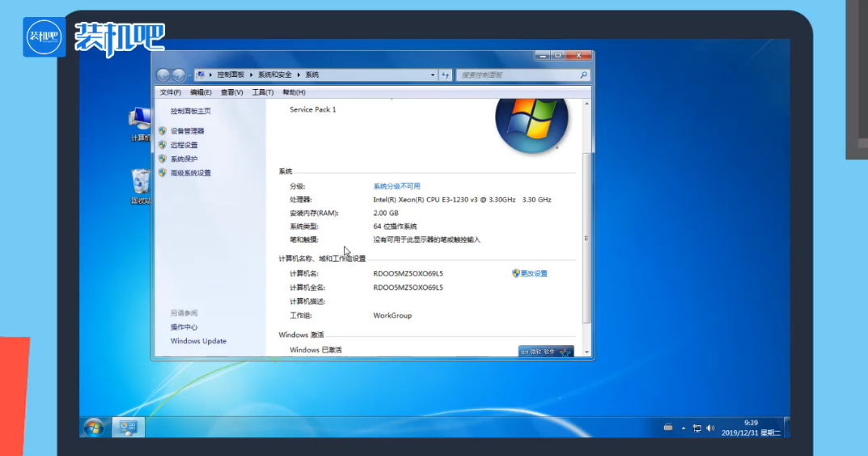This screenshot has height=456, width=868.
Task: Open recent pages dropdown beside navigation arrows
Action: click(189, 74)
